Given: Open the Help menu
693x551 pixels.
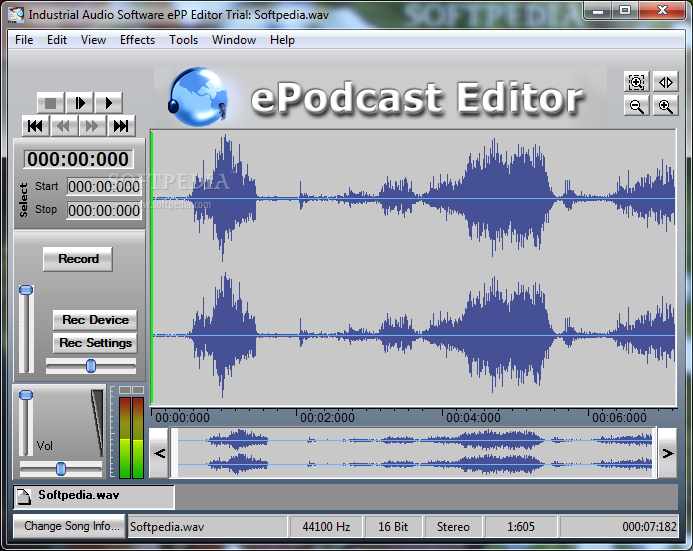Looking at the screenshot, I should 282,40.
